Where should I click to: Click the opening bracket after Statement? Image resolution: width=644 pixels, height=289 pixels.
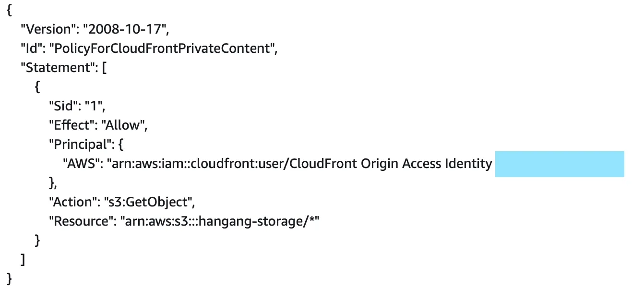coord(104,68)
